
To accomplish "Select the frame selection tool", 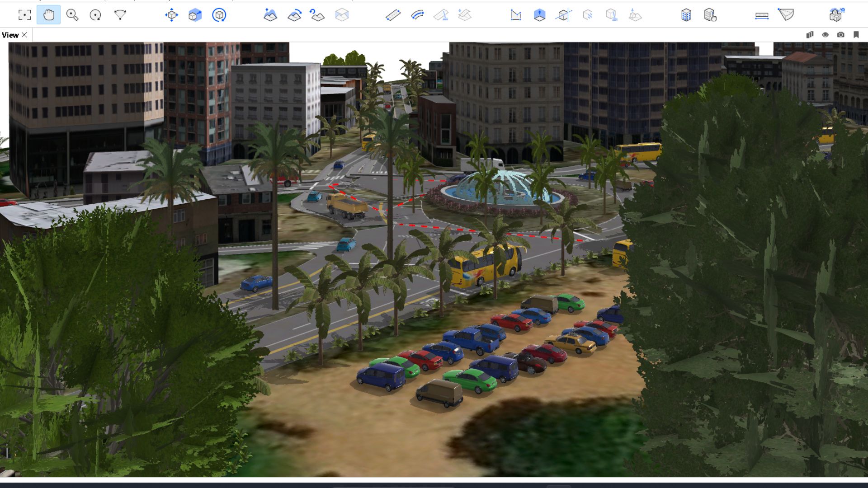I will 24,15.
